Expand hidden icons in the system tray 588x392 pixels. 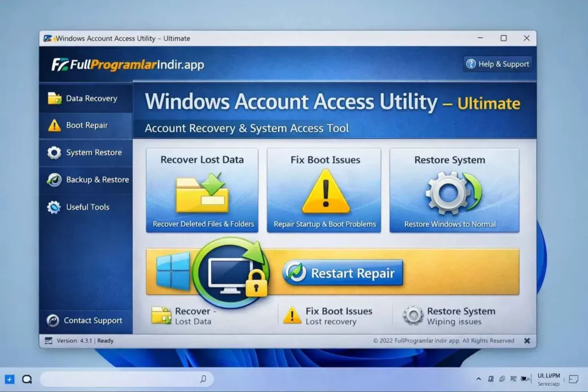478,379
